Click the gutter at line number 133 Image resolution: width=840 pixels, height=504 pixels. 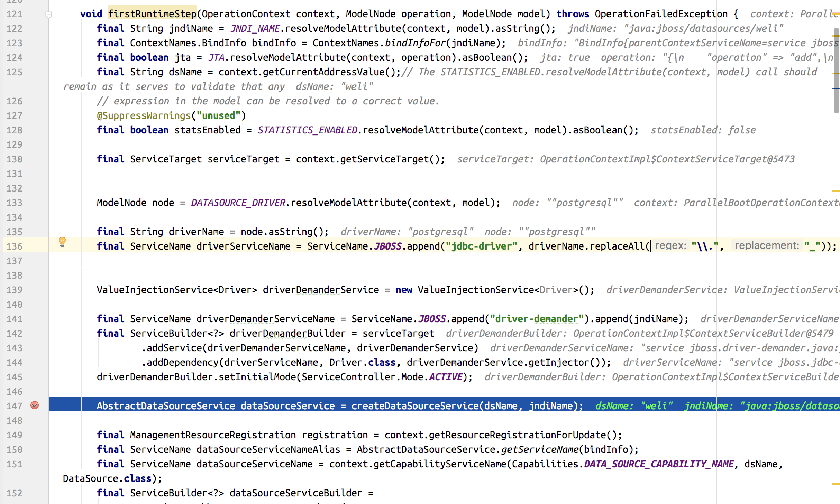tap(15, 203)
